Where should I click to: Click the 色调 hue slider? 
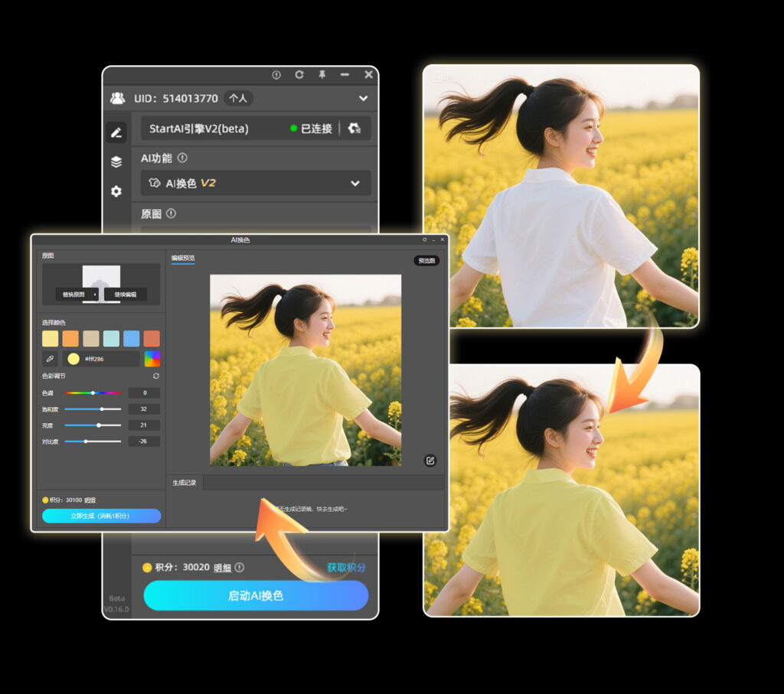tap(93, 393)
